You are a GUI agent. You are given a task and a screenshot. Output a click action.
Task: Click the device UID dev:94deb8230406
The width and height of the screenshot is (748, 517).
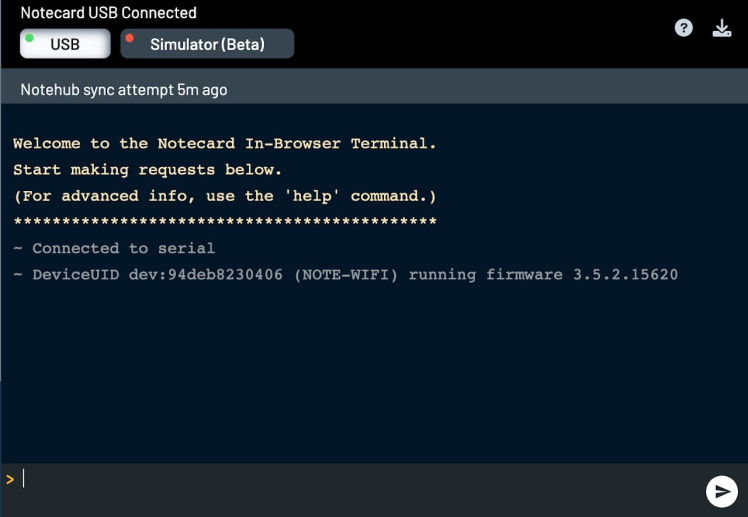(206, 274)
